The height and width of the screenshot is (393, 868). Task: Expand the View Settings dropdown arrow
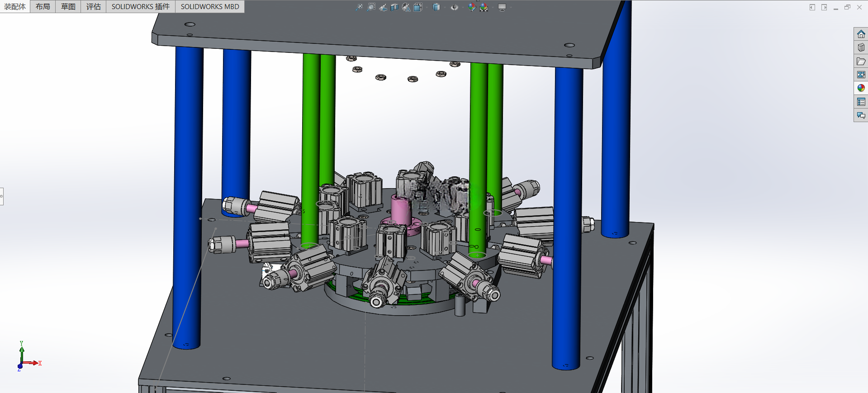(x=511, y=8)
